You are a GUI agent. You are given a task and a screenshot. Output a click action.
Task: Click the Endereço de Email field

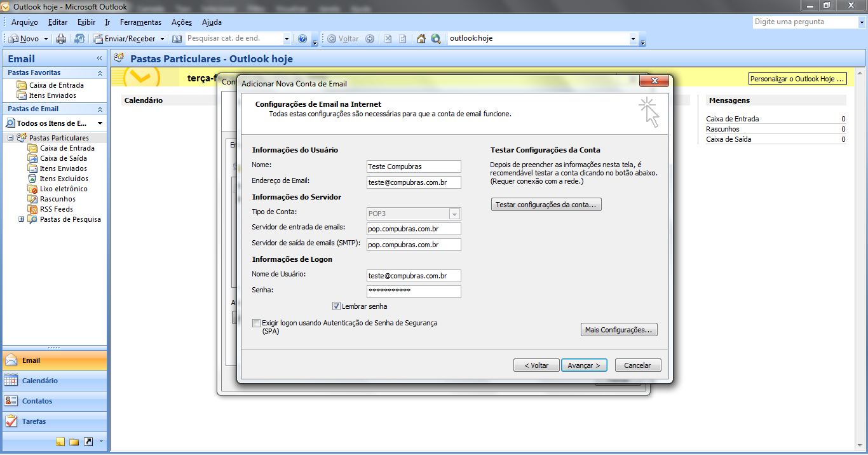point(414,182)
